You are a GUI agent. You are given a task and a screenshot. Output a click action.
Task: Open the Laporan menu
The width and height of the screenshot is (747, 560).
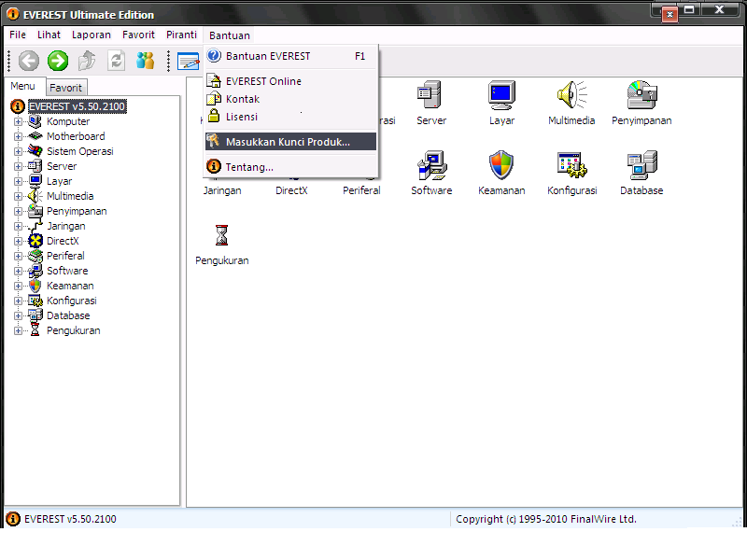[x=91, y=35]
